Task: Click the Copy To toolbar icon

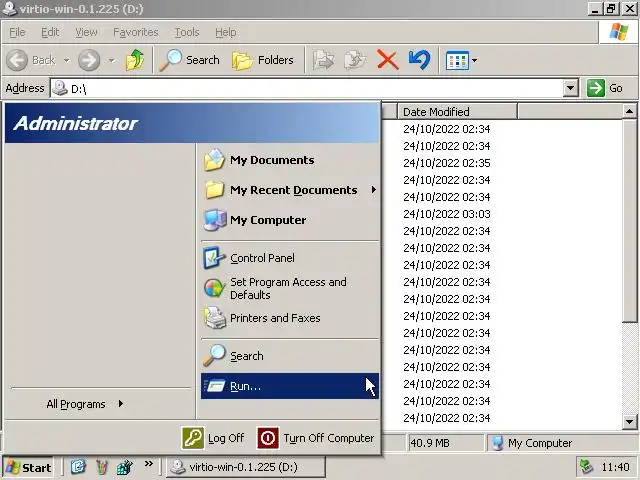Action: point(355,60)
